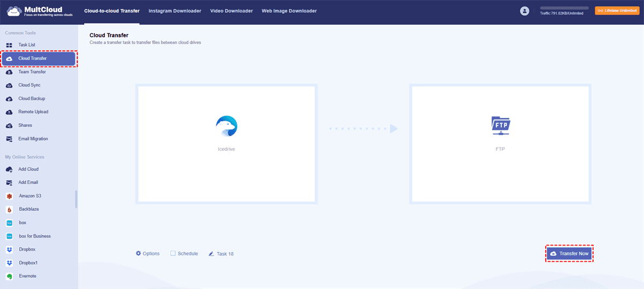Viewport: 644px width, 289px height.
Task: Click the Cloud Transfer heading
Action: tap(109, 35)
